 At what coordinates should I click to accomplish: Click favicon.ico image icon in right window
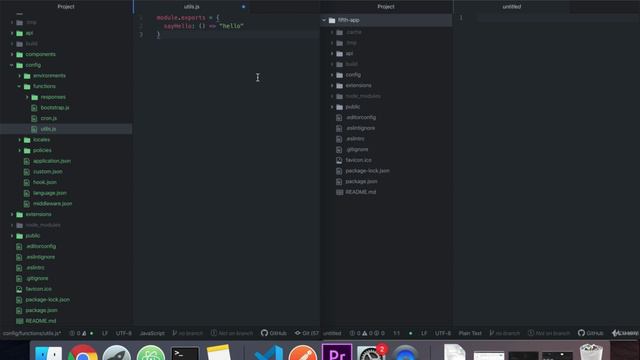point(339,160)
